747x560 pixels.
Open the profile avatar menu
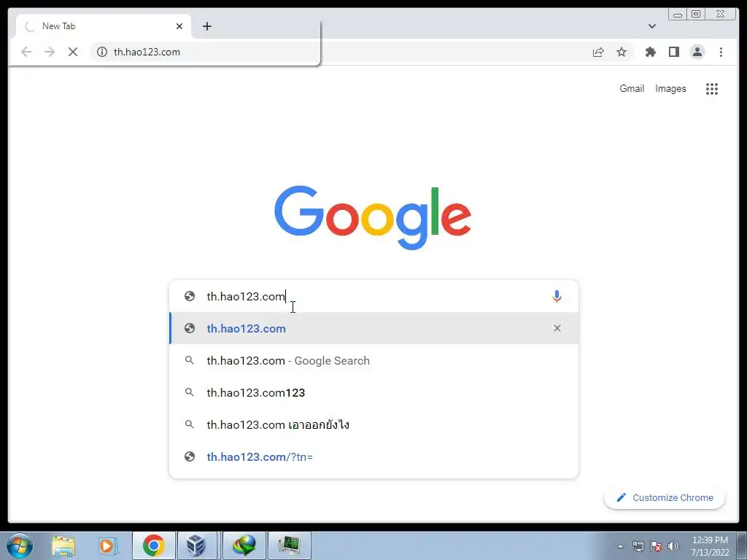[x=697, y=52]
